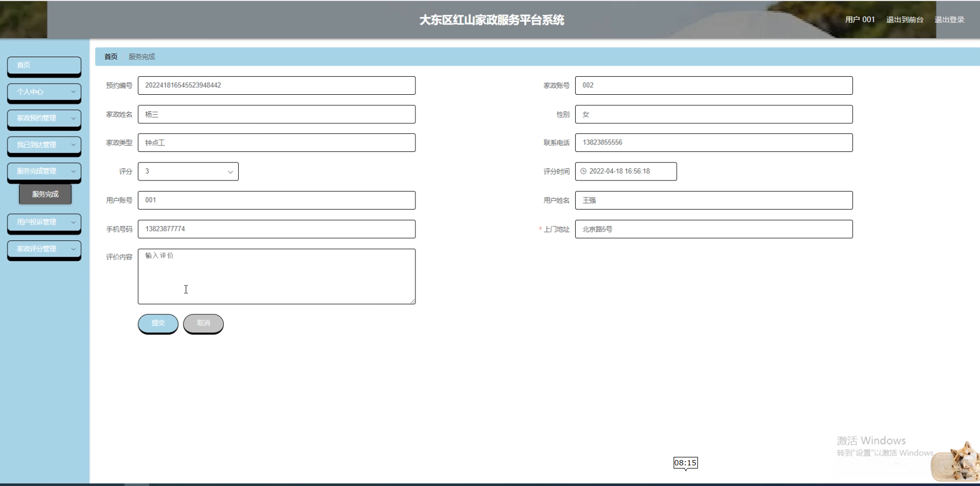Click into the 评价内容 textarea

(x=277, y=276)
